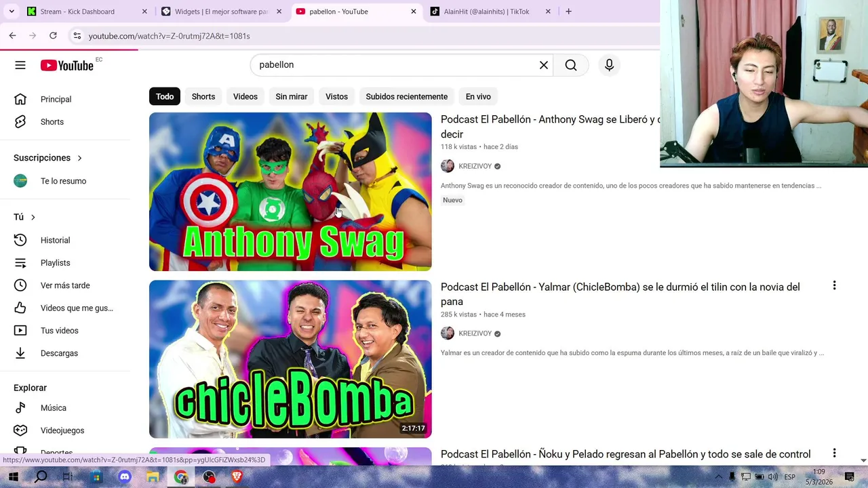This screenshot has height=488, width=868.
Task: Open the Ñoku y Pelado podcast video title
Action: (x=625, y=454)
